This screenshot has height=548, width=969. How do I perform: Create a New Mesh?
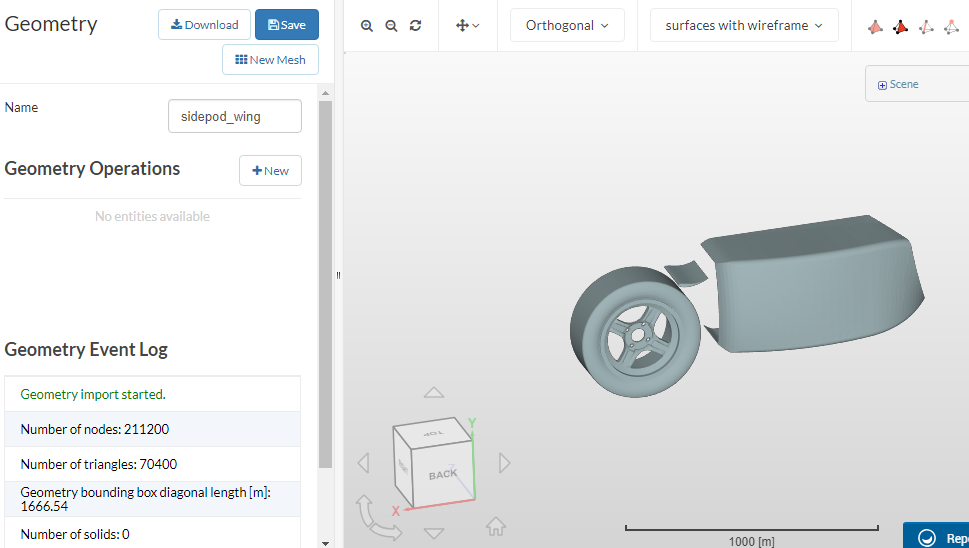click(270, 60)
